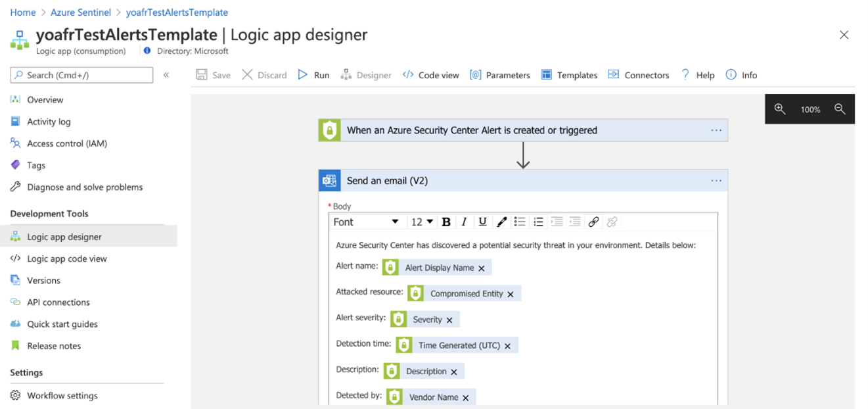The height and width of the screenshot is (409, 868).
Task: Select the Alert Display Name token
Action: 437,268
